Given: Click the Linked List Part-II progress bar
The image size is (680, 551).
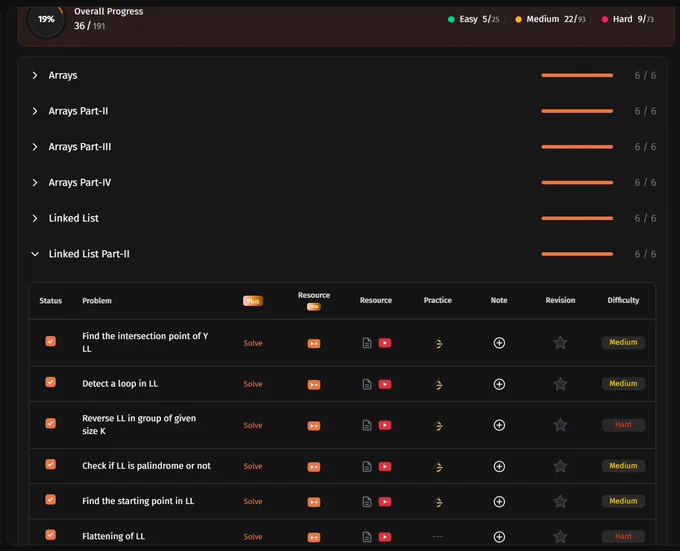Looking at the screenshot, I should (577, 254).
